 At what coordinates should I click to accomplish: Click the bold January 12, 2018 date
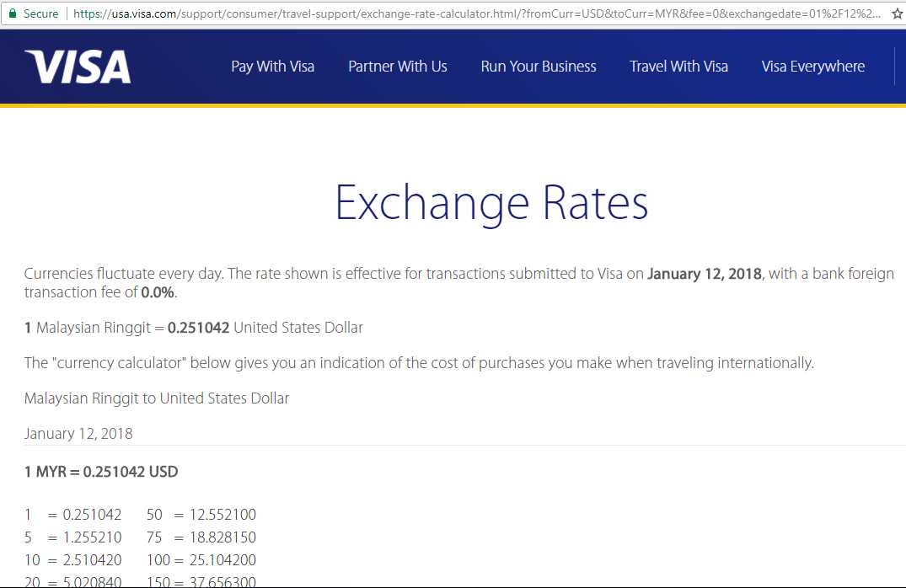coord(705,273)
